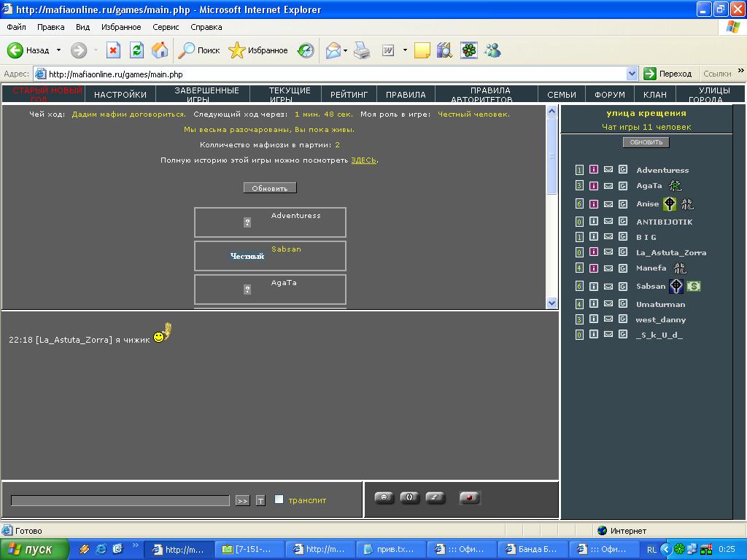
Task: Click Internet Explorer Home toolbar icon
Action: tap(160, 50)
